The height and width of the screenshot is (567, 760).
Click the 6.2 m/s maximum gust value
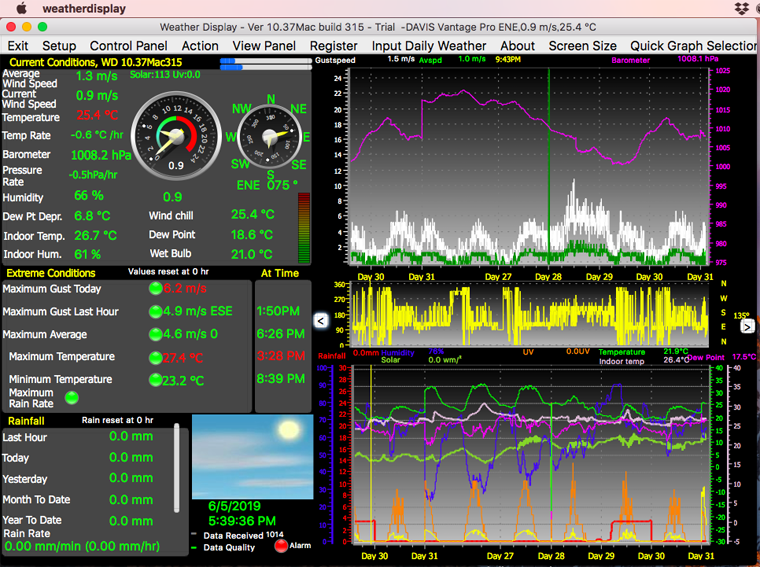185,289
